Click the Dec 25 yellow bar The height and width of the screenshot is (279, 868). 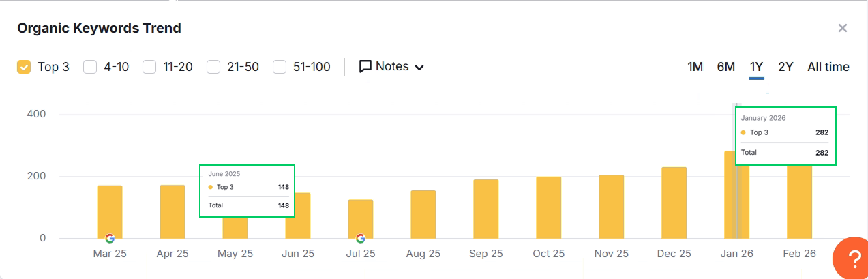674,203
